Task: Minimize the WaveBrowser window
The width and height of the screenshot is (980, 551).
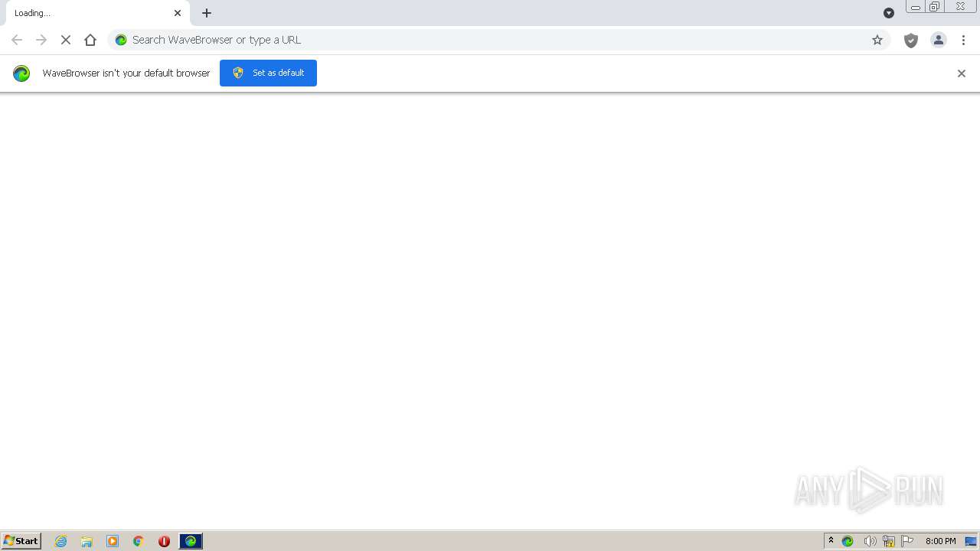Action: (x=915, y=7)
